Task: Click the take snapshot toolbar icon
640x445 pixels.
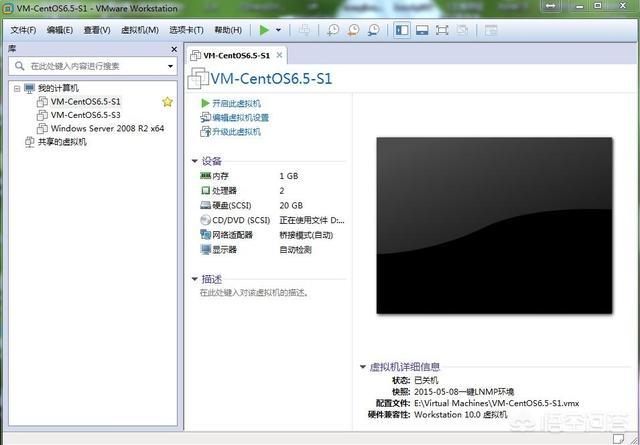Action: click(x=333, y=30)
